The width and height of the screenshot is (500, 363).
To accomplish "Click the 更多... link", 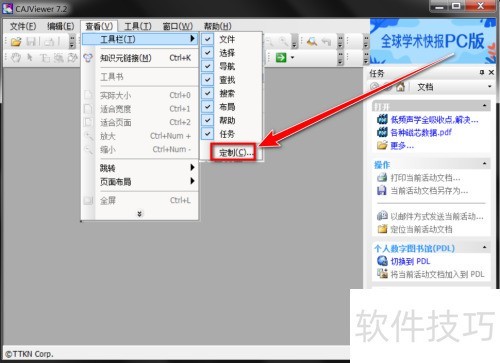I will (402, 145).
